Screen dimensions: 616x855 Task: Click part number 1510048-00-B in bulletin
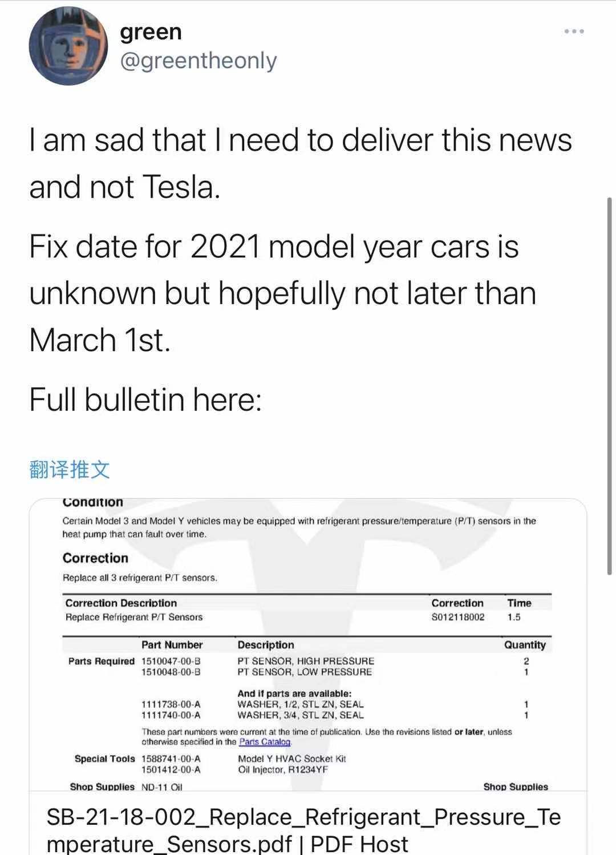click(x=171, y=672)
